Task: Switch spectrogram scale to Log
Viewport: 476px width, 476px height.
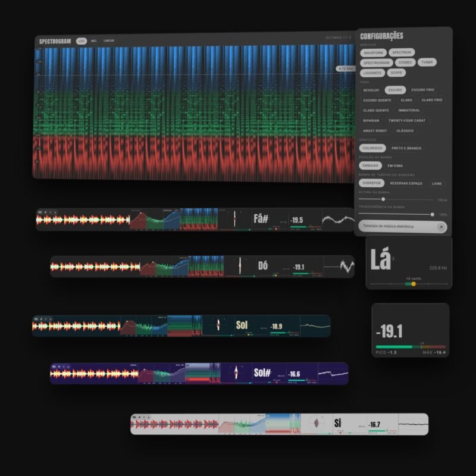Action: pos(82,41)
